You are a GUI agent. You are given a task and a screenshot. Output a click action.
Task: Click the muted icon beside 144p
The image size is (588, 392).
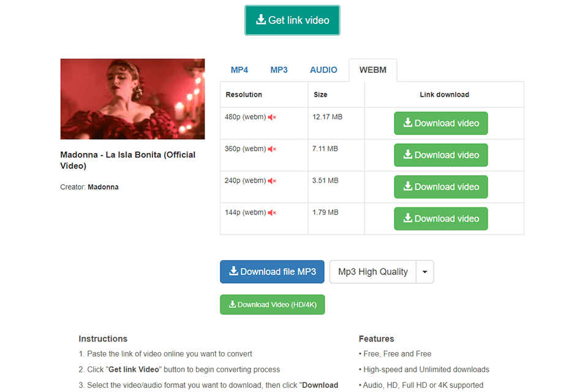coord(272,213)
